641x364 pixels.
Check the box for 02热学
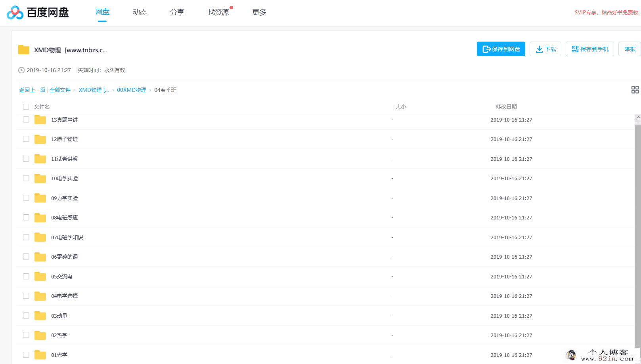26,335
